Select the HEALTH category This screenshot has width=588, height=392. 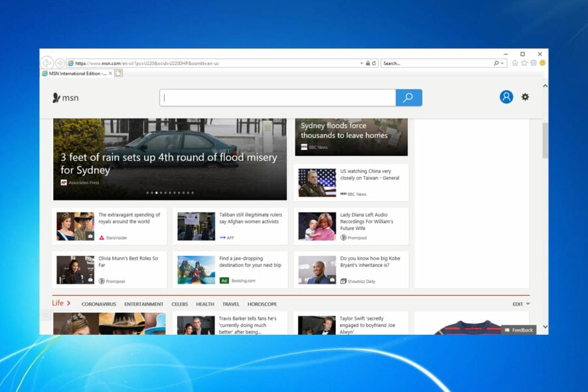pos(205,304)
